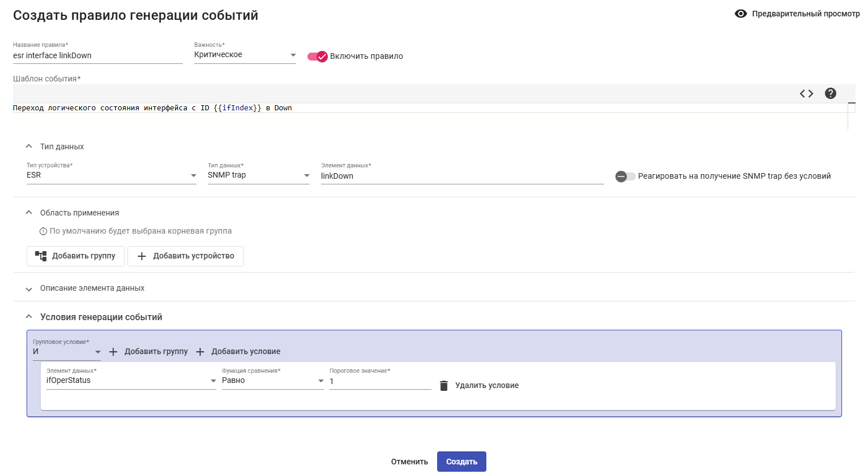
Task: Enable react to SNMP trap without conditions
Action: tap(625, 176)
